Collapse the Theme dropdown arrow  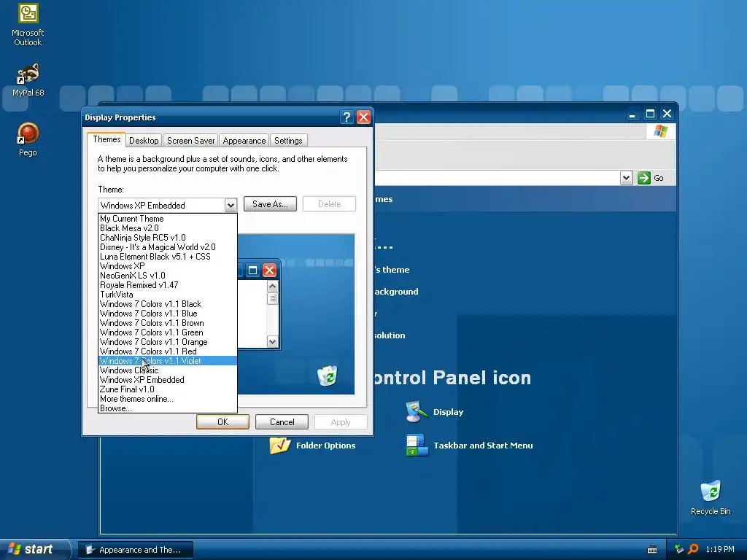click(231, 205)
